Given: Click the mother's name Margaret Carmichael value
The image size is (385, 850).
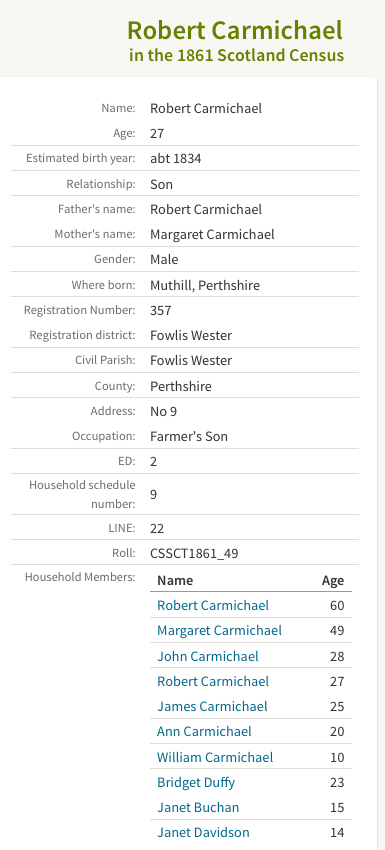Looking at the screenshot, I should coord(212,234).
